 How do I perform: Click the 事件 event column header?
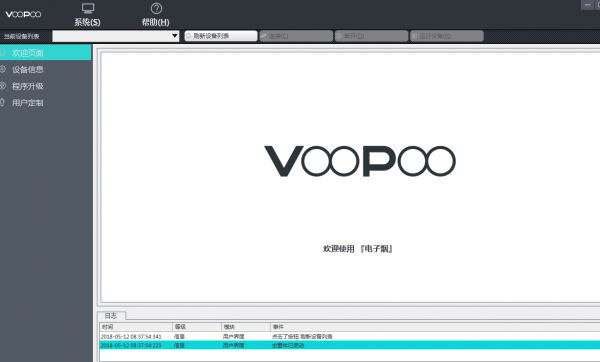(x=435, y=327)
